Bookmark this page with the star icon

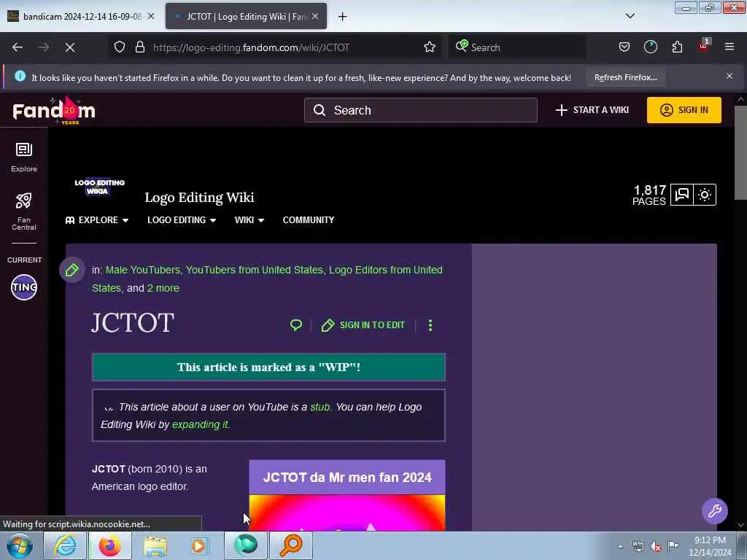(430, 47)
